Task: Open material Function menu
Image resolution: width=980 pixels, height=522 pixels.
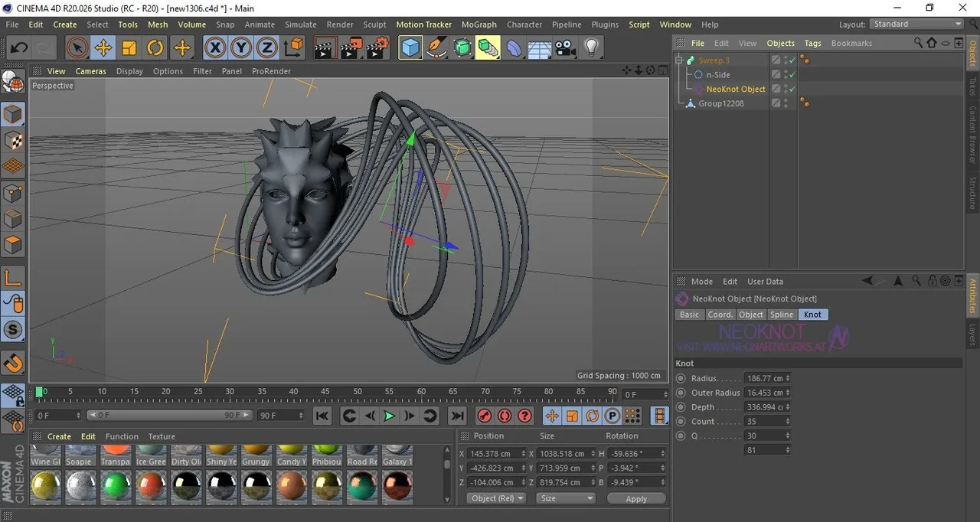Action: [x=122, y=436]
